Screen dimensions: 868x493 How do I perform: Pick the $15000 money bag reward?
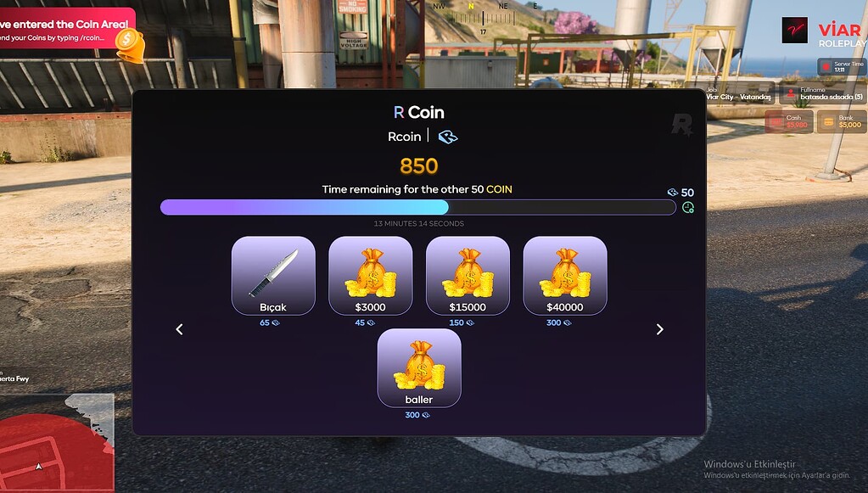pos(468,276)
